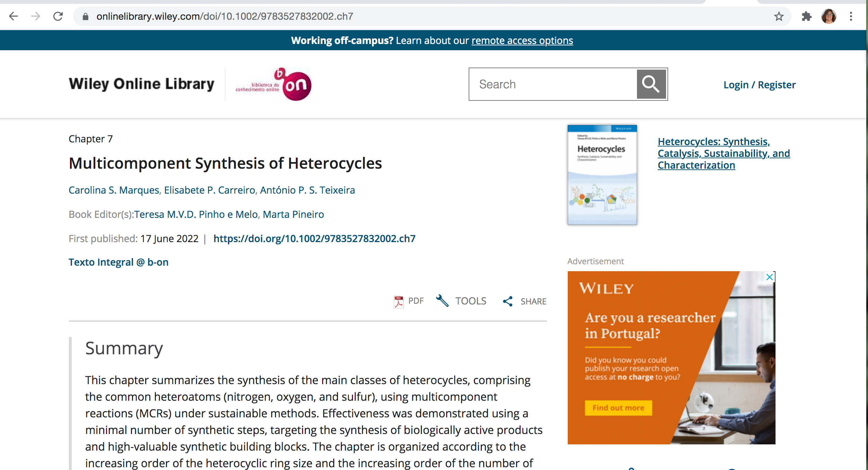Click the Wiley Online Library logo

(x=141, y=84)
